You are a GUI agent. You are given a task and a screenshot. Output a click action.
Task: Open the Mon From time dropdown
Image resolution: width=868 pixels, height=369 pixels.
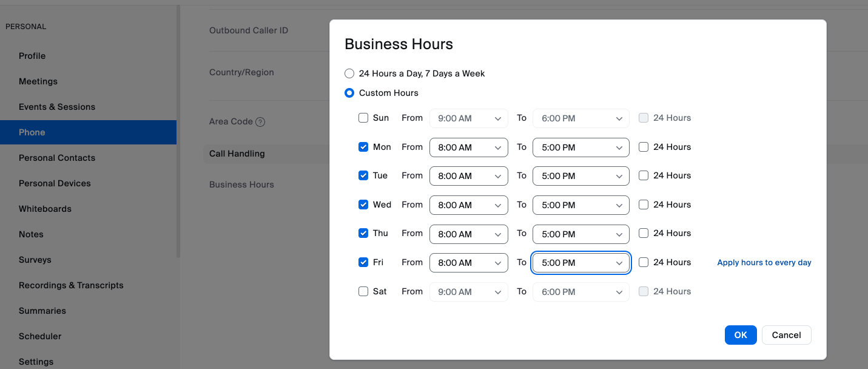point(468,147)
